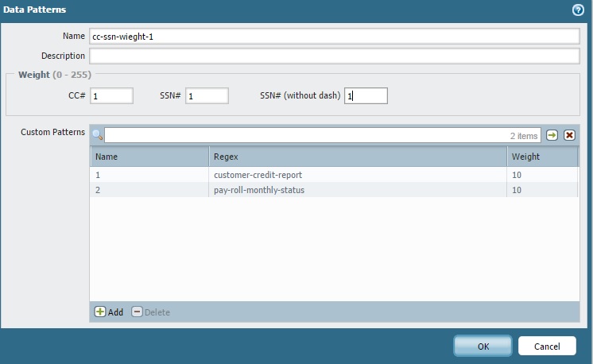593x364 pixels.
Task: Click the Custom Patterns search box
Action: [322, 135]
